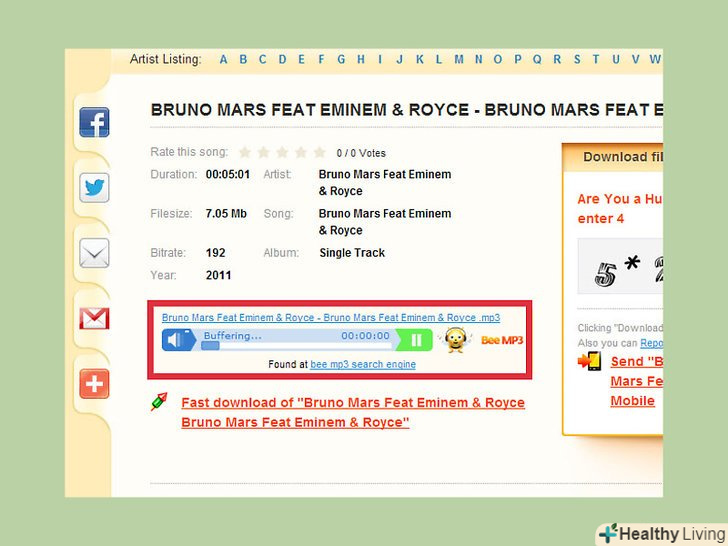The height and width of the screenshot is (546, 728).
Task: Click the Bee MP3 logo text
Action: coord(502,340)
